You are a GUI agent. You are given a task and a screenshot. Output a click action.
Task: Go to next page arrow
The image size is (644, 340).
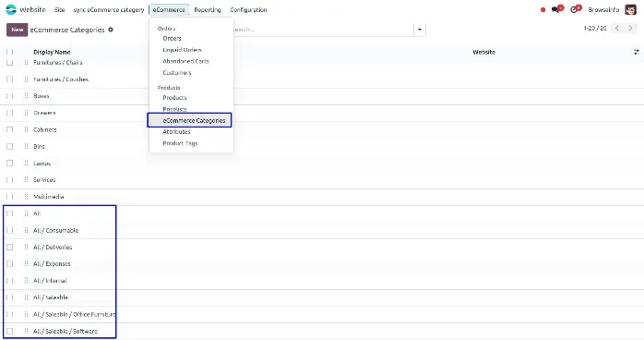[630, 29]
